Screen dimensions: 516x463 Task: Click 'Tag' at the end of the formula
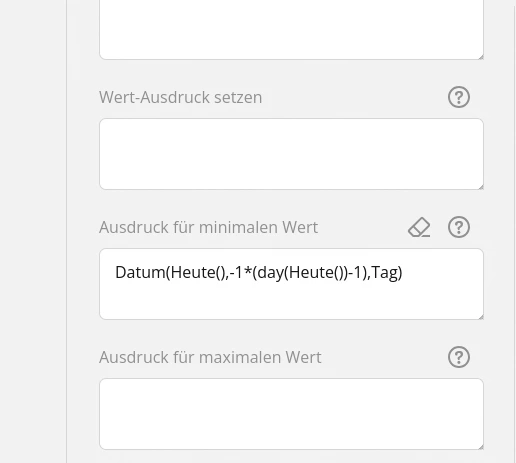coord(384,273)
